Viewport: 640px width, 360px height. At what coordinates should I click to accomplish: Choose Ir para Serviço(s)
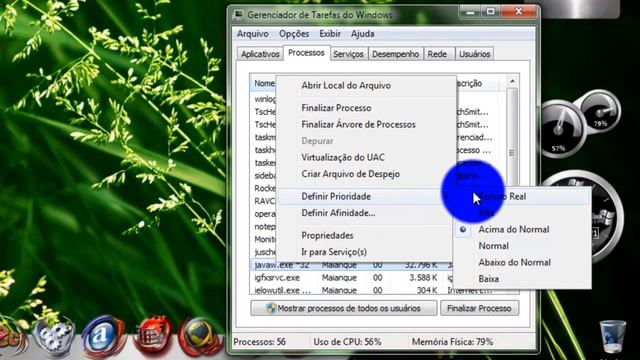pyautogui.click(x=366, y=252)
